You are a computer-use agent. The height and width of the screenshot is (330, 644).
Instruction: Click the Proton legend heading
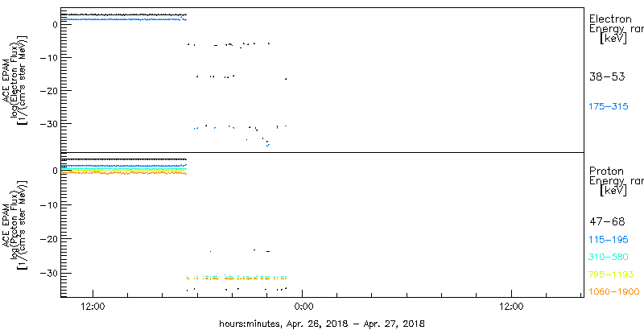click(607, 171)
